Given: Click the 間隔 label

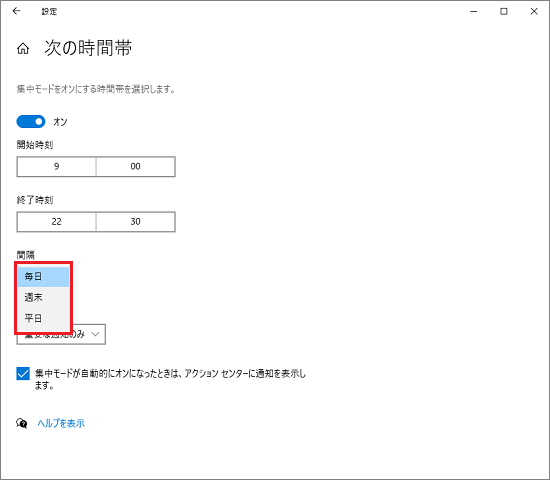Looking at the screenshot, I should pos(26,255).
